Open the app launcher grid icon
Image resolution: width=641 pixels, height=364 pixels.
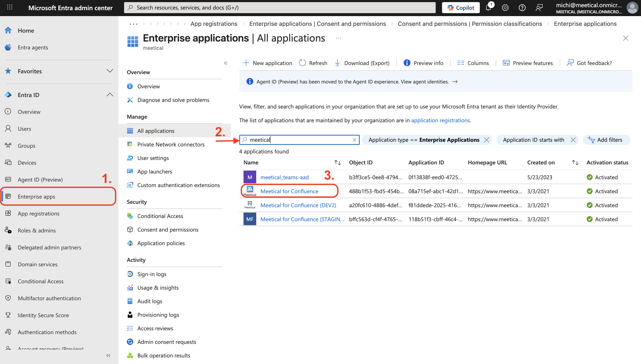(x=10, y=7)
